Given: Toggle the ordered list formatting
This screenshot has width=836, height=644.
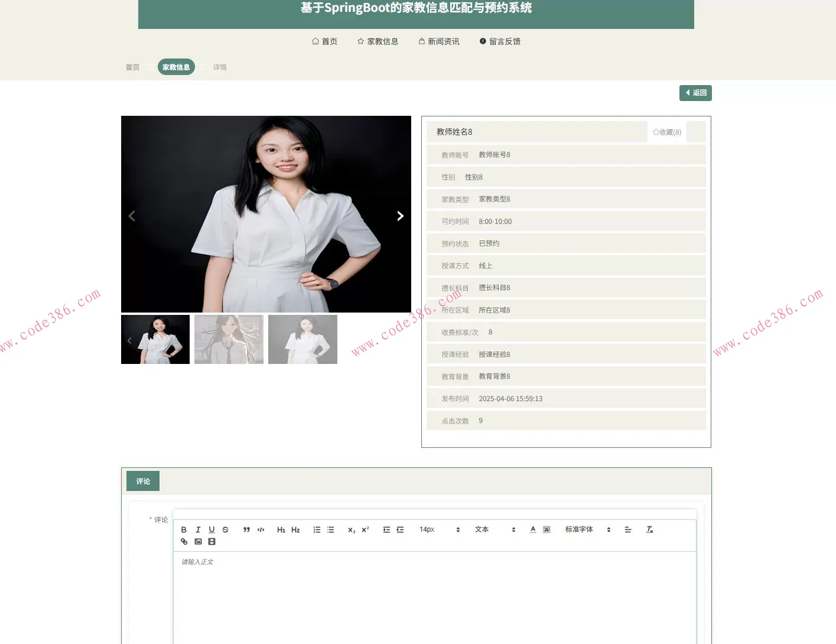Looking at the screenshot, I should click(x=317, y=529).
